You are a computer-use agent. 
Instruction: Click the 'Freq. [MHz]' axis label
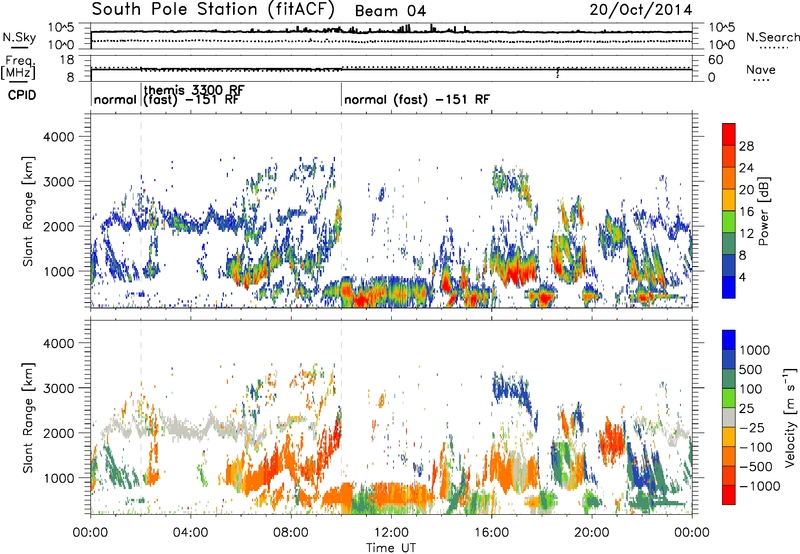pyautogui.click(x=18, y=67)
